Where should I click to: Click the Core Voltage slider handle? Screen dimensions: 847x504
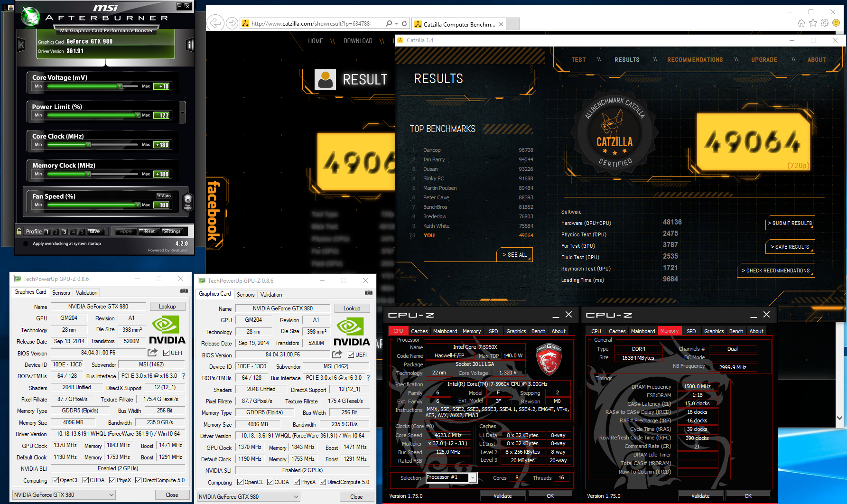(x=120, y=86)
